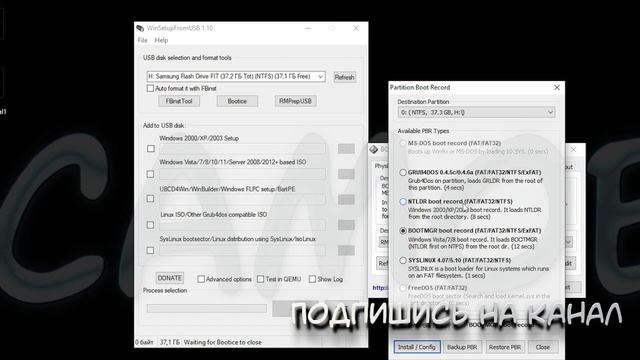Browse for the SysLinux source folder
The width and height of the screenshot is (640, 360).
346,250
